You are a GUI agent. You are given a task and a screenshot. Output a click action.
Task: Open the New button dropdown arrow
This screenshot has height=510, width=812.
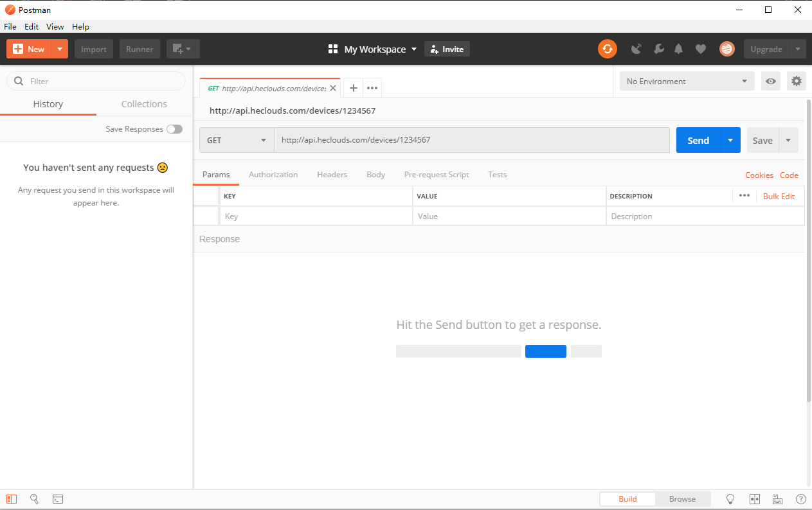click(59, 49)
